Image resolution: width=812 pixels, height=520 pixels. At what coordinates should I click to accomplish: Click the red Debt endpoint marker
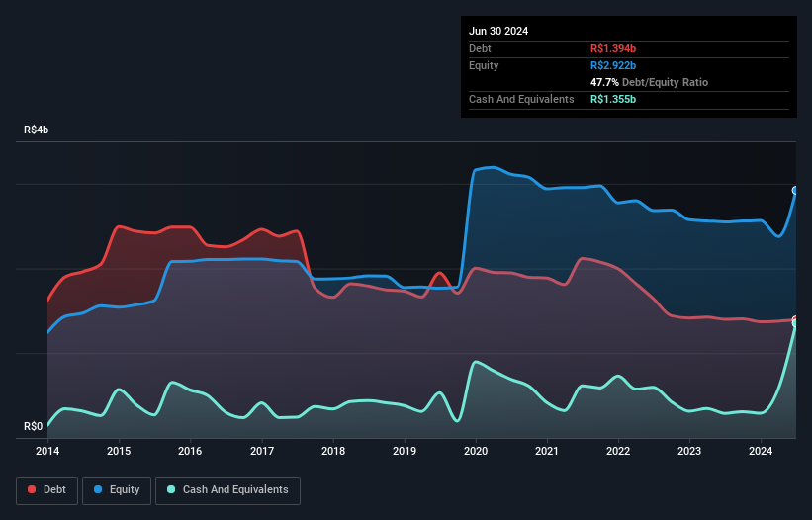tap(795, 319)
